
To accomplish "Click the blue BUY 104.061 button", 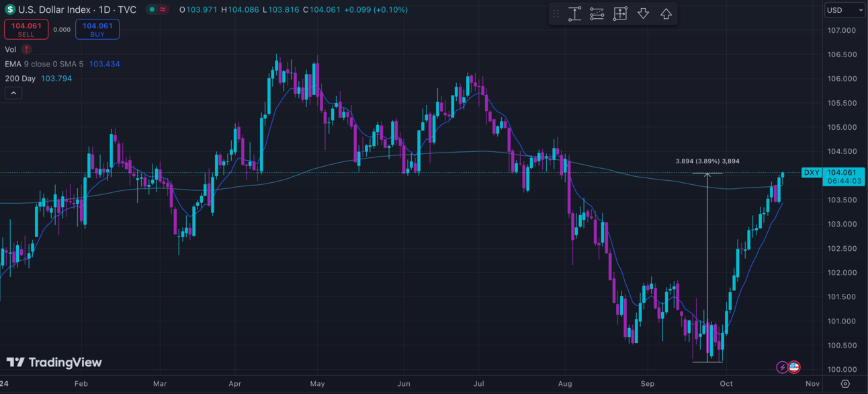I will click(x=97, y=30).
